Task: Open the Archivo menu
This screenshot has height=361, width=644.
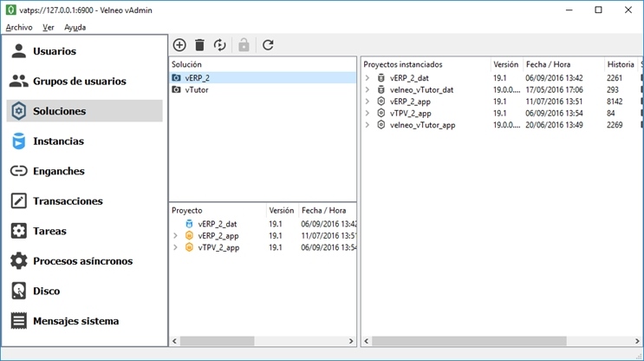Action: pos(19,28)
